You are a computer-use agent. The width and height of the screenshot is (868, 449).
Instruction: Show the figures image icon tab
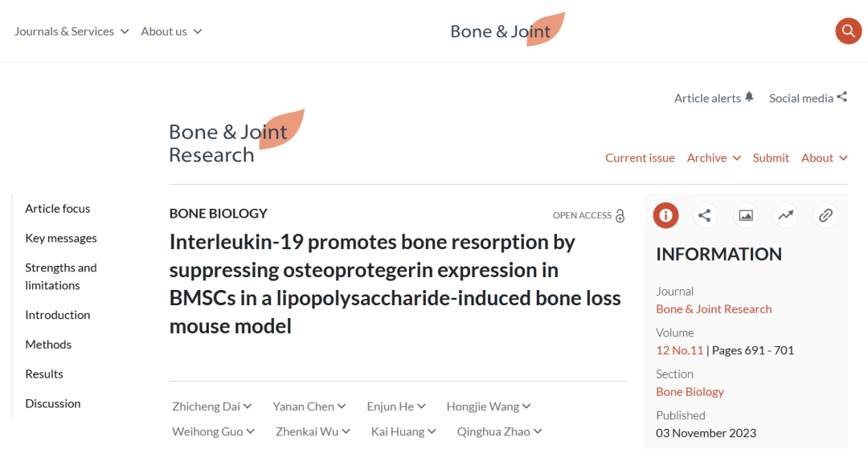pos(746,215)
